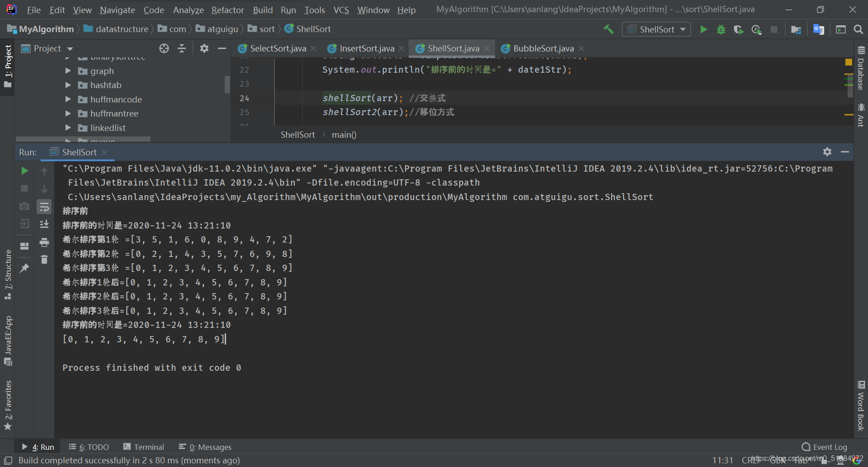Viewport: 868px width, 467px height.
Task: Expand the huffmantree folder
Action: [x=68, y=113]
